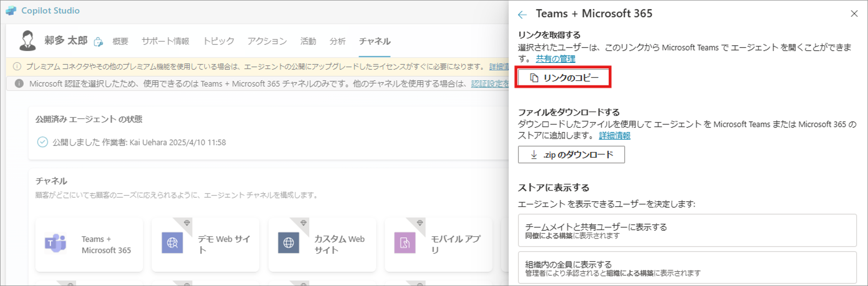Open the アクション tab
Screen dimensions: 868x286
tap(267, 41)
